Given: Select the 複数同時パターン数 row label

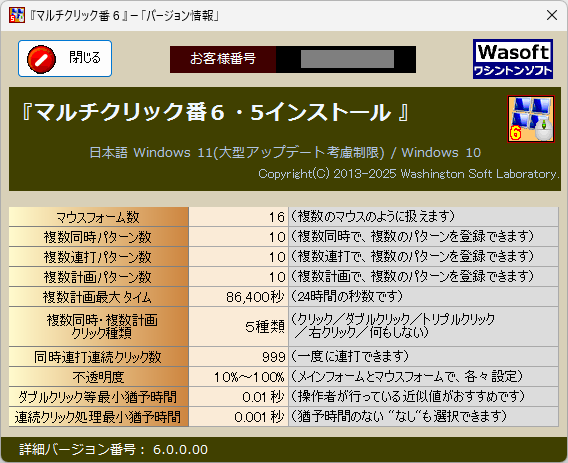Looking at the screenshot, I should tap(99, 237).
